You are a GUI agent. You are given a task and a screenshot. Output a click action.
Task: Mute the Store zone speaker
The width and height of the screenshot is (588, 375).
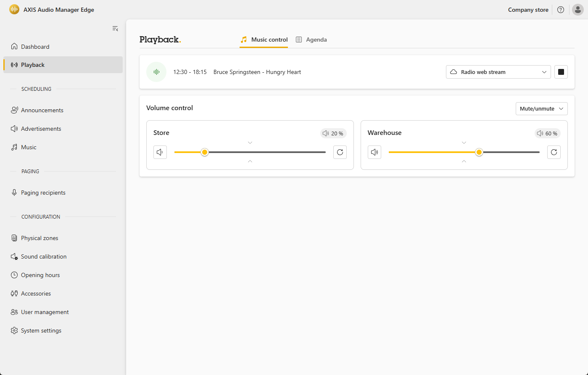click(160, 152)
